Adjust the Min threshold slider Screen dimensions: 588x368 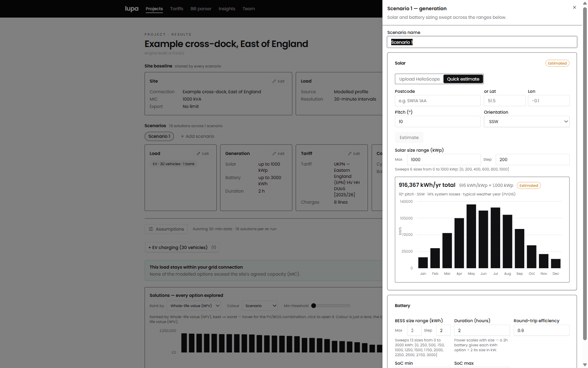click(x=331, y=306)
